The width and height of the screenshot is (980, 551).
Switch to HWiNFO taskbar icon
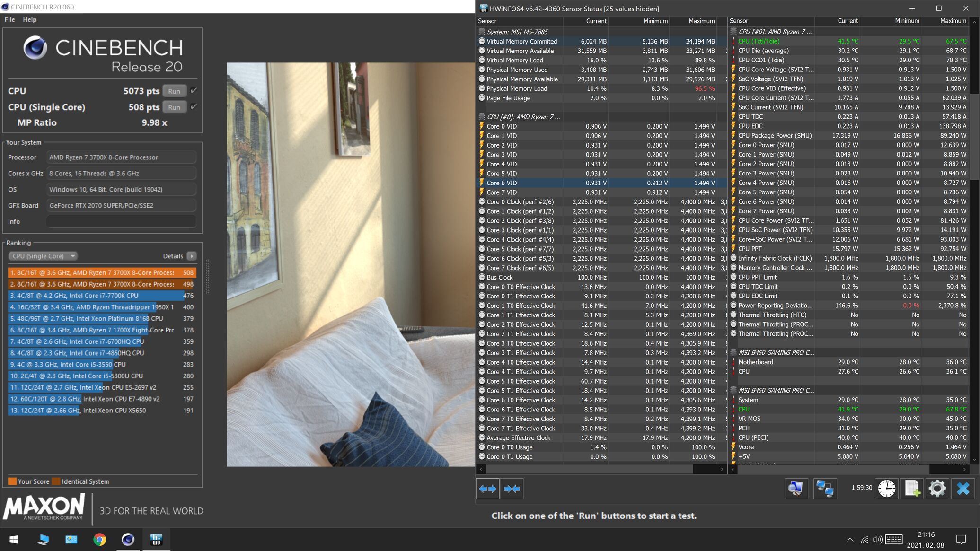156,540
